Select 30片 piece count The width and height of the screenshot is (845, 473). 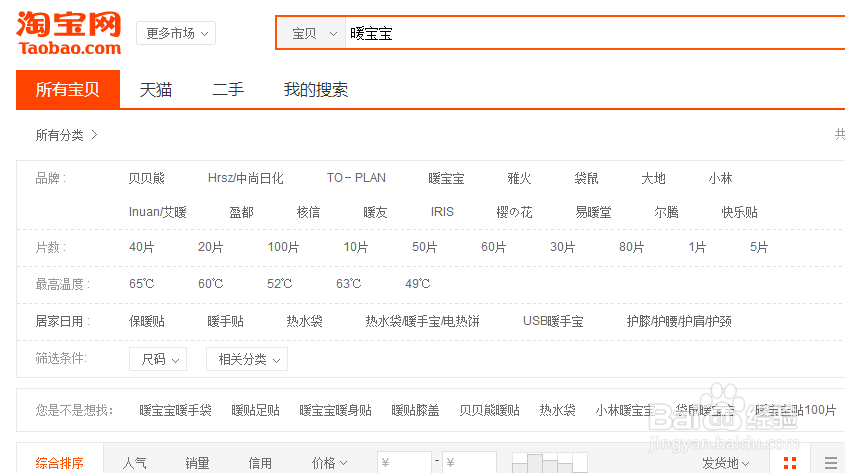coord(563,247)
